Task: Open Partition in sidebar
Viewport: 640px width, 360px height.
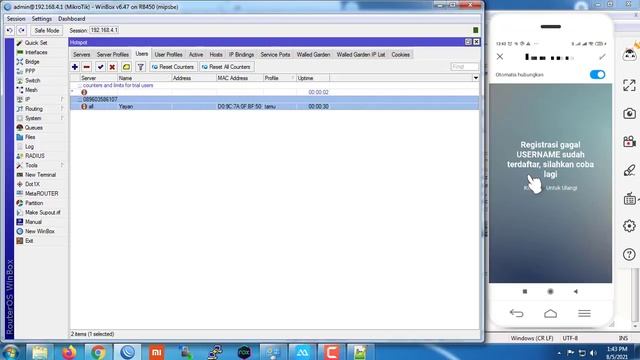Action: click(34, 203)
